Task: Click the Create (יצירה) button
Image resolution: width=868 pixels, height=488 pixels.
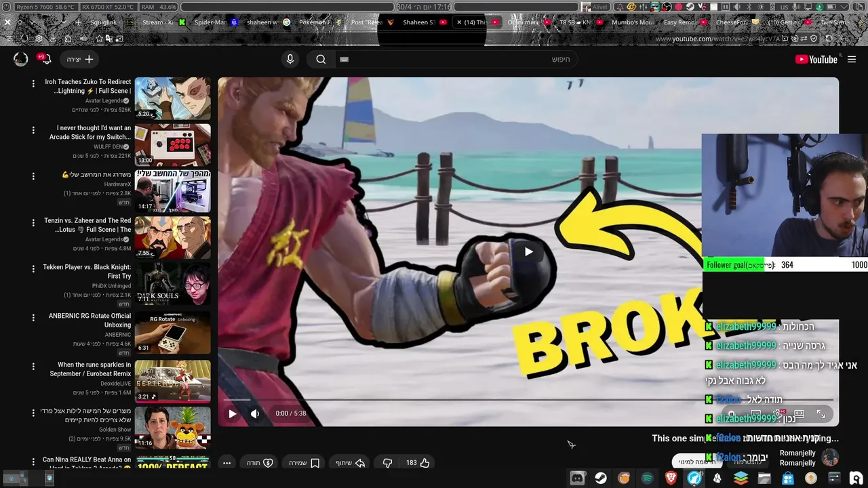Action: click(80, 60)
